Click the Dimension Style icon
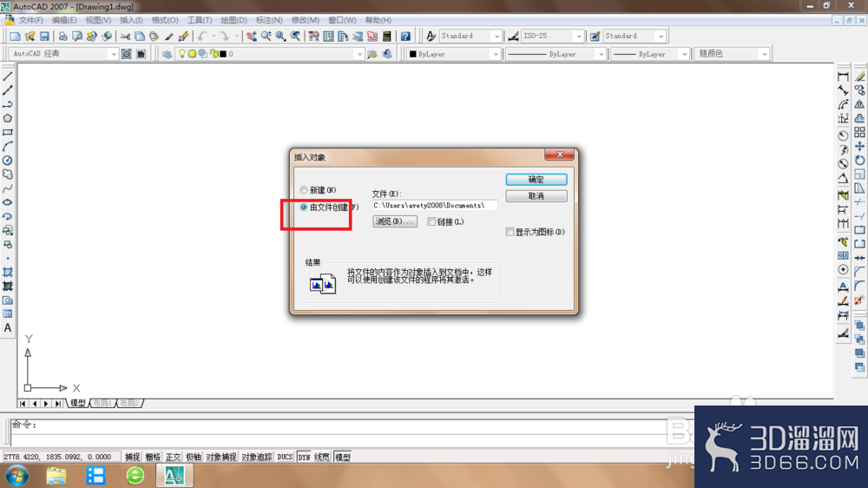Viewport: 868px width, 488px height. (513, 36)
